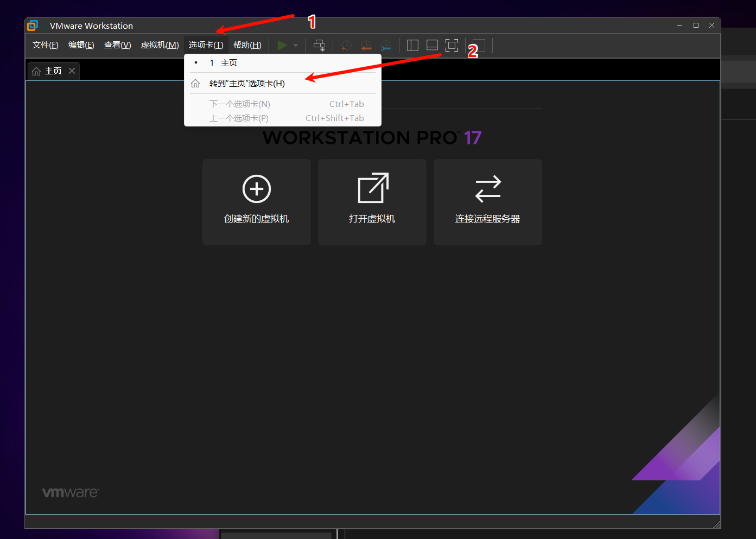756x539 pixels.
Task: Click the connect remote server arrows icon
Action: tap(488, 188)
